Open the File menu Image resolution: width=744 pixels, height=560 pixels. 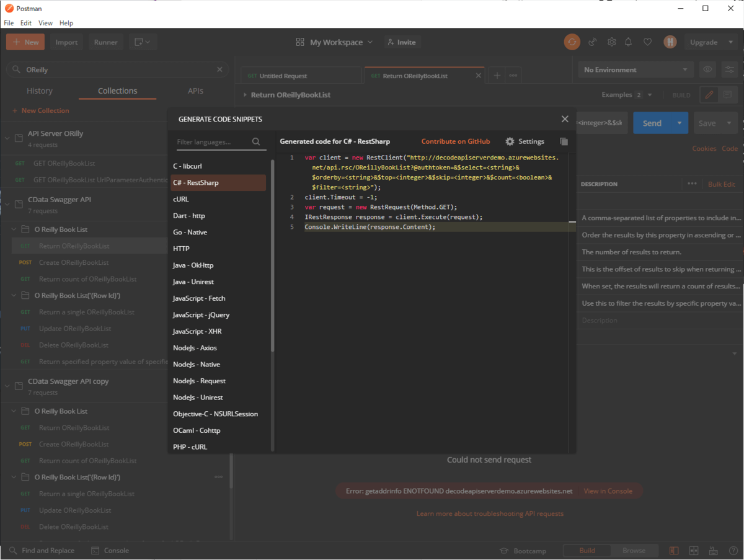pos(9,23)
